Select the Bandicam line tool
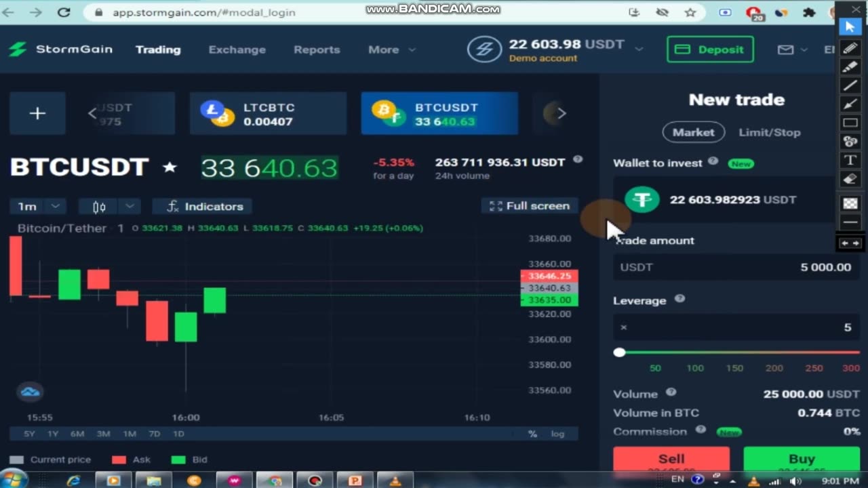868x488 pixels. click(850, 85)
